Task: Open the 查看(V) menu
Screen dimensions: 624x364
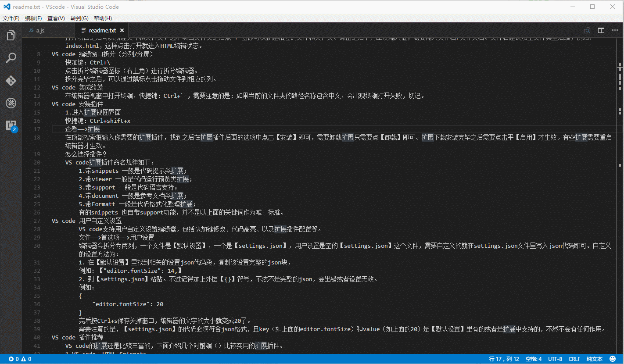Action: (x=56, y=18)
